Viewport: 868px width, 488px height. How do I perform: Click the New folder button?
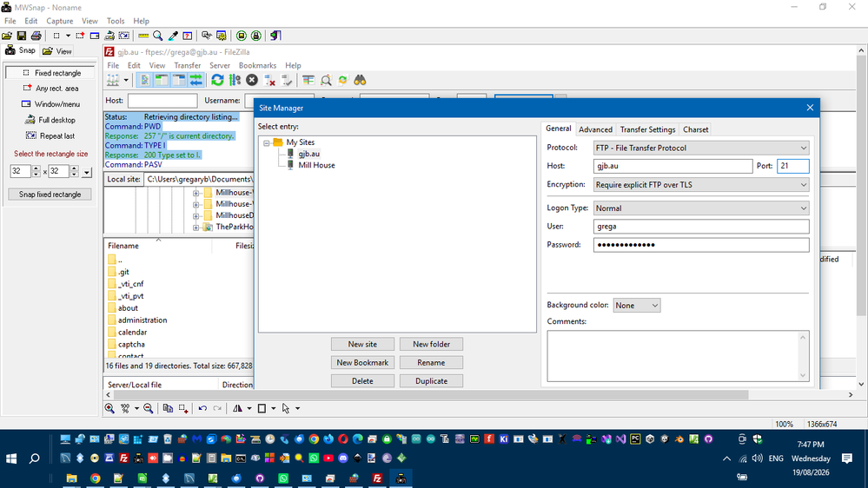(431, 344)
